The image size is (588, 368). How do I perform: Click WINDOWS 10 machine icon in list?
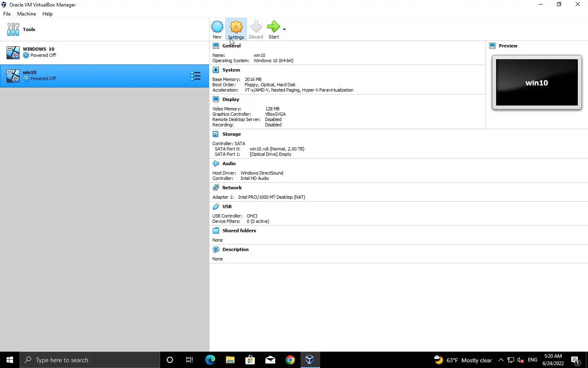point(13,52)
